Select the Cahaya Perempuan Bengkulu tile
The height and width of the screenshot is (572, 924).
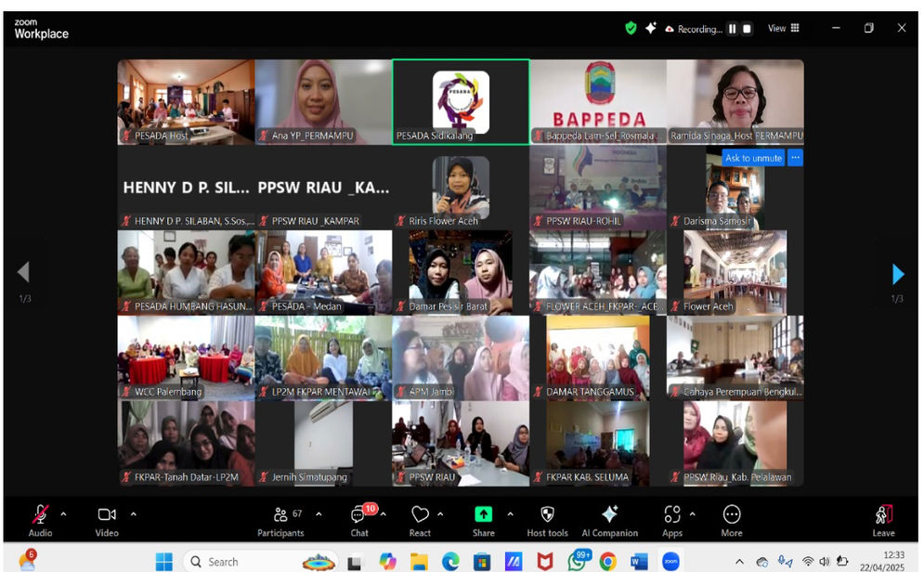[735, 358]
